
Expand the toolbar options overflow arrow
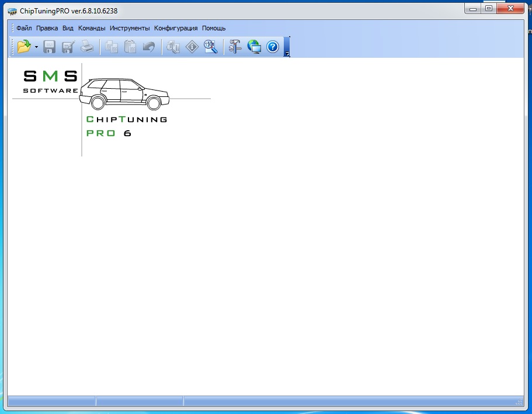(287, 47)
